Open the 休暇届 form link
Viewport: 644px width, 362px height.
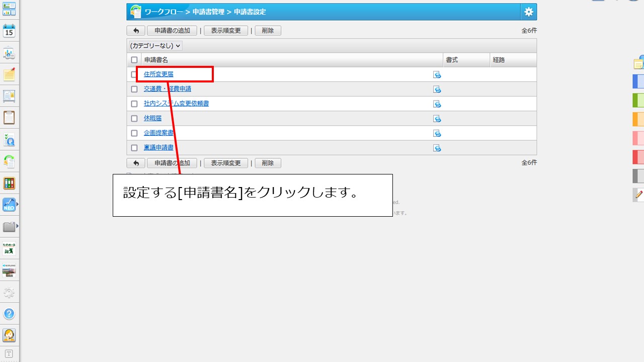coord(153,119)
